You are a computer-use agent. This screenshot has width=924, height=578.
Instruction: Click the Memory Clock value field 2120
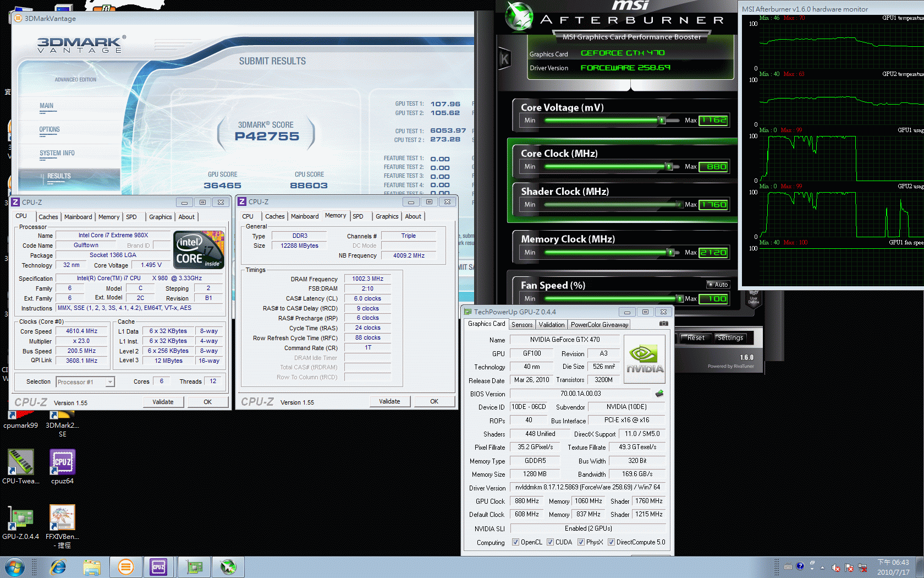714,252
